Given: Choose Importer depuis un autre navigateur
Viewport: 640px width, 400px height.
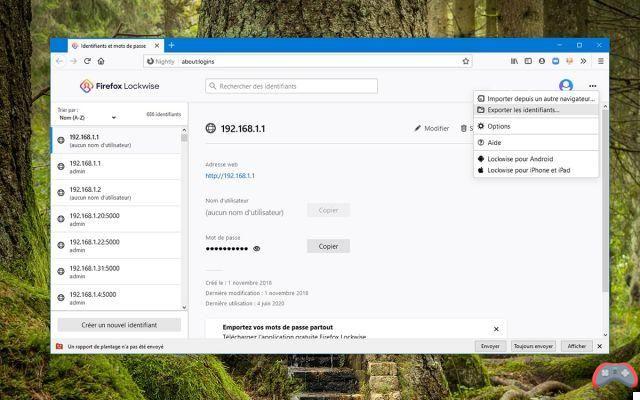Looking at the screenshot, I should (x=536, y=99).
